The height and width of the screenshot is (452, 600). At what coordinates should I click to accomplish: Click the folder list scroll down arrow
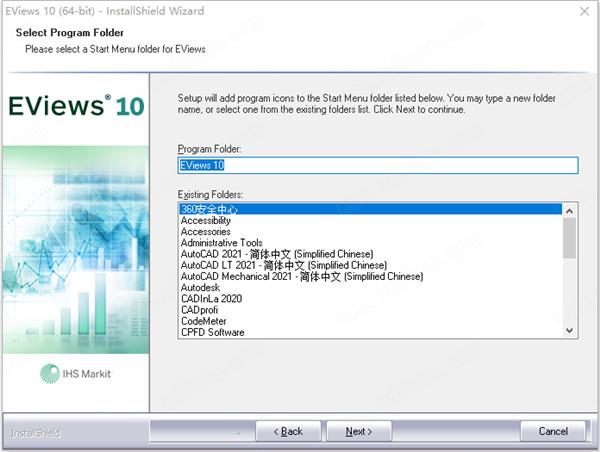(x=569, y=330)
